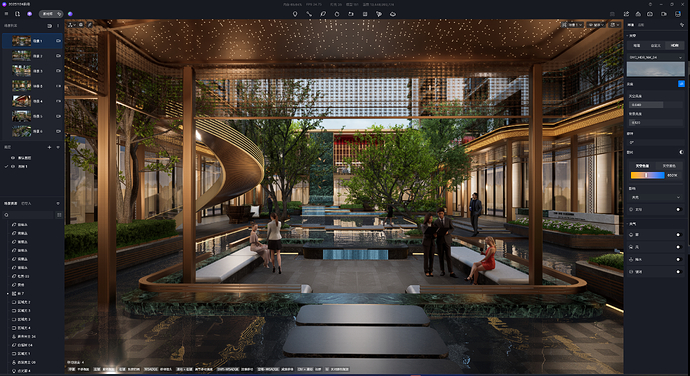The width and height of the screenshot is (690, 376).
Task: Open the hamburger main menu icon
Action: (6, 14)
